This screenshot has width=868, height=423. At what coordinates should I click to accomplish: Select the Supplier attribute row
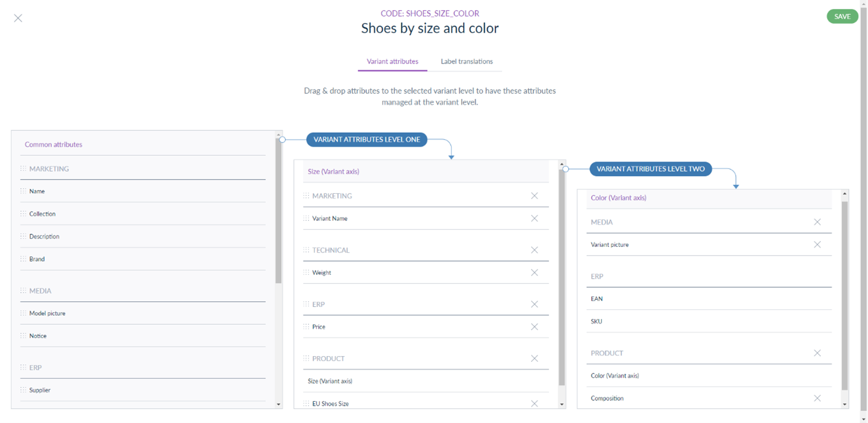tap(142, 390)
